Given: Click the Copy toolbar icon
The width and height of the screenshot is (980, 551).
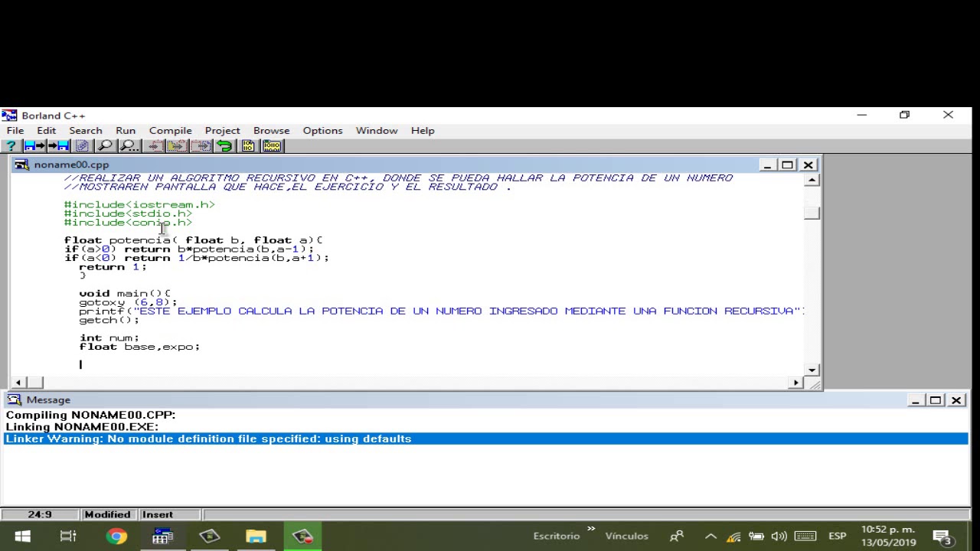Looking at the screenshot, I should pos(177,145).
